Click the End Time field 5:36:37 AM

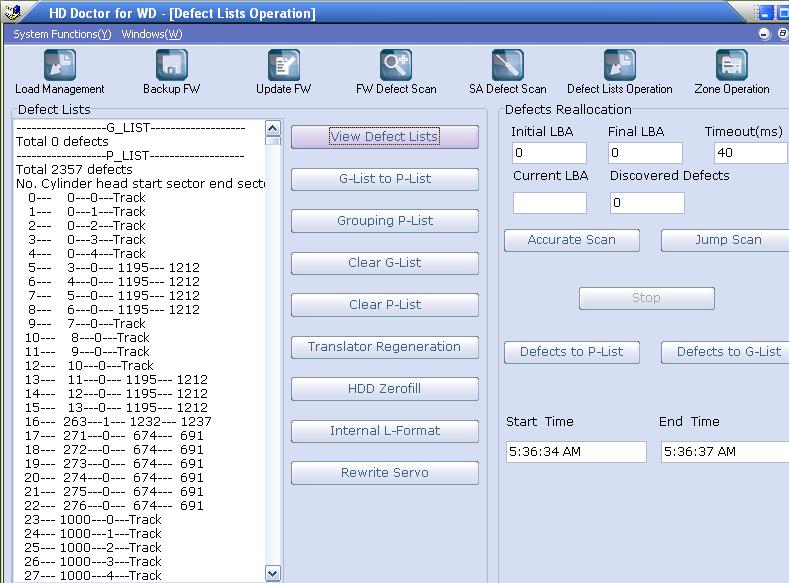tap(726, 452)
